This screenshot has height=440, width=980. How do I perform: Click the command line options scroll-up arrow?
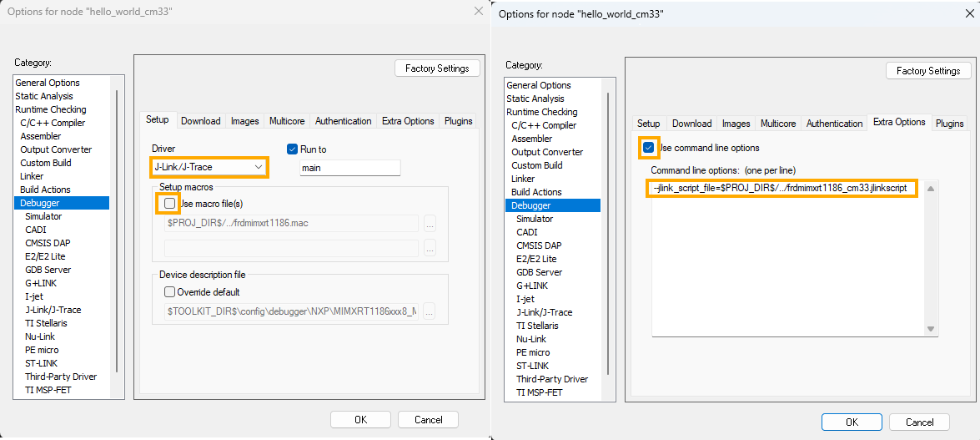pyautogui.click(x=929, y=189)
